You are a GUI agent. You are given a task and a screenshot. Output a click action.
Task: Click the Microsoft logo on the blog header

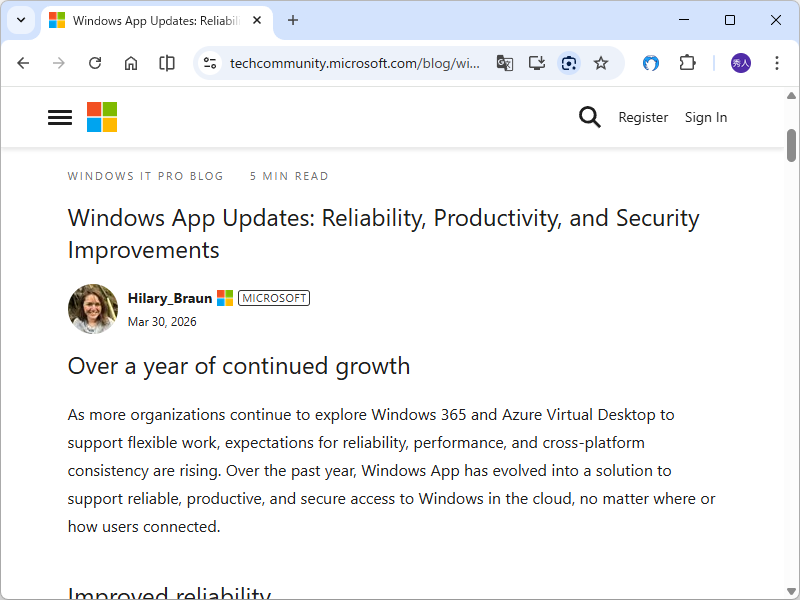(101, 117)
